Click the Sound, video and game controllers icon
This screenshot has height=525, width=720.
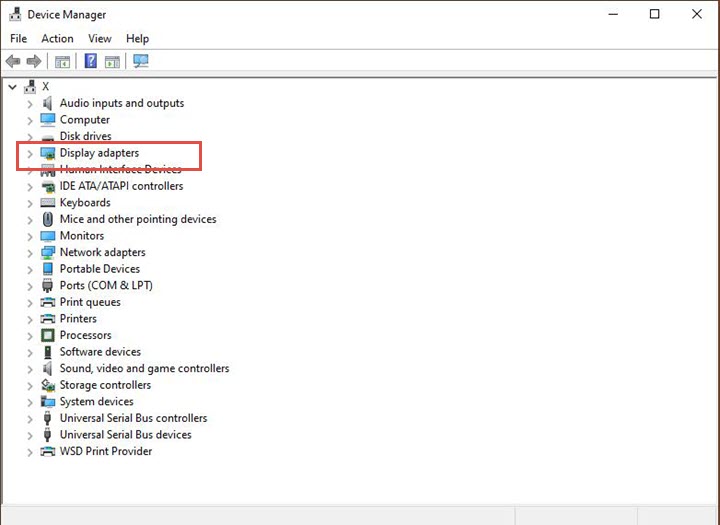[x=47, y=368]
